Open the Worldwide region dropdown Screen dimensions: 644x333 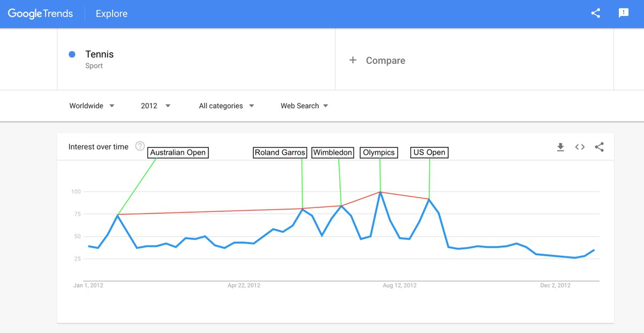click(x=91, y=106)
